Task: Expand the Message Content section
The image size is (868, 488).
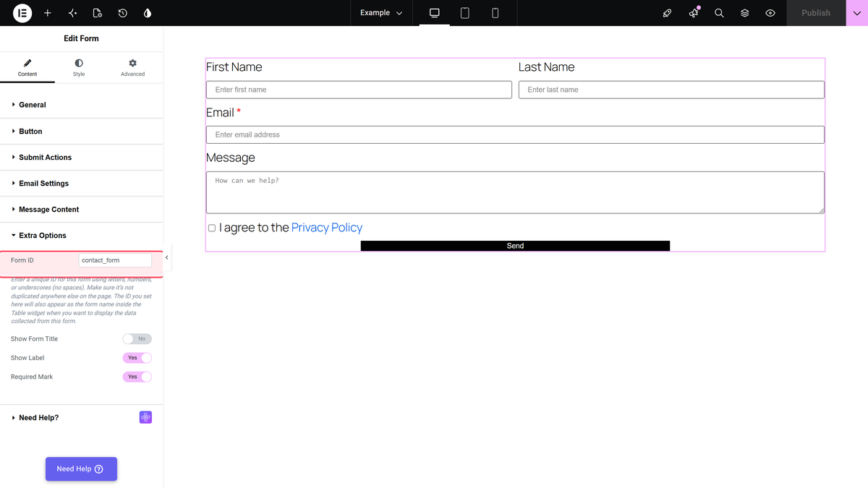Action: 81,210
